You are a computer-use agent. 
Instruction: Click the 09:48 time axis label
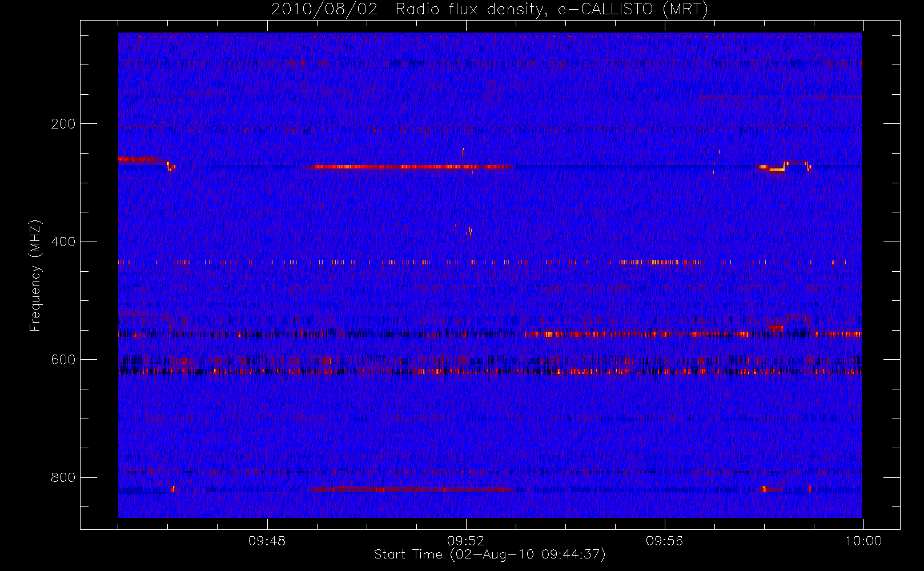pyautogui.click(x=267, y=541)
